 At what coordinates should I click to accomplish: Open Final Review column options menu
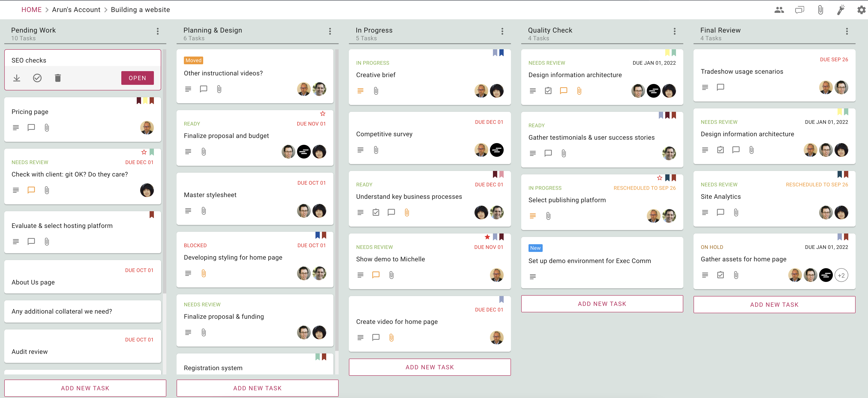coord(847,31)
